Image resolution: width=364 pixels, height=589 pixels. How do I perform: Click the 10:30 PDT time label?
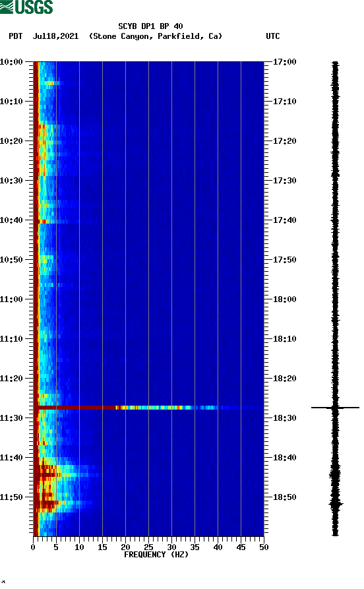(11, 180)
